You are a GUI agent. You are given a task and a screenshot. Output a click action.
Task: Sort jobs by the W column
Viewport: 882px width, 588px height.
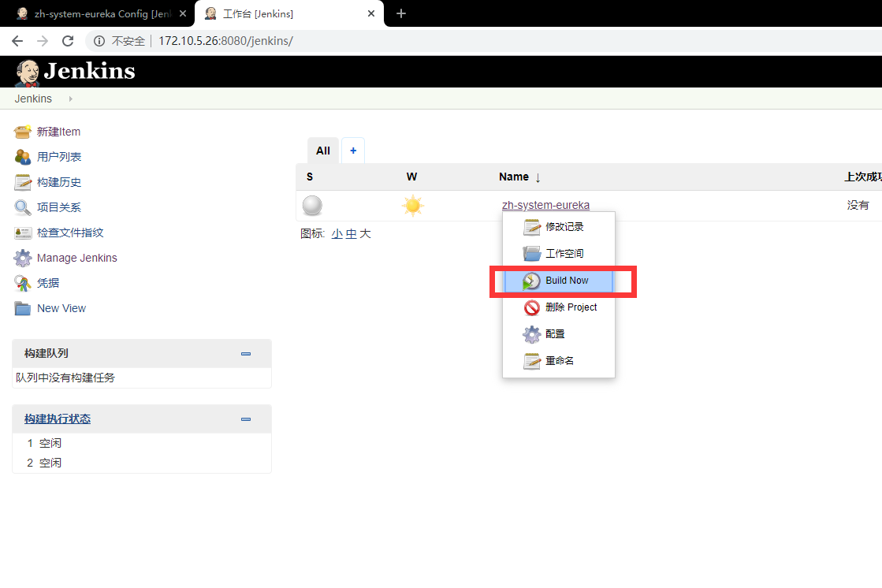click(x=411, y=177)
